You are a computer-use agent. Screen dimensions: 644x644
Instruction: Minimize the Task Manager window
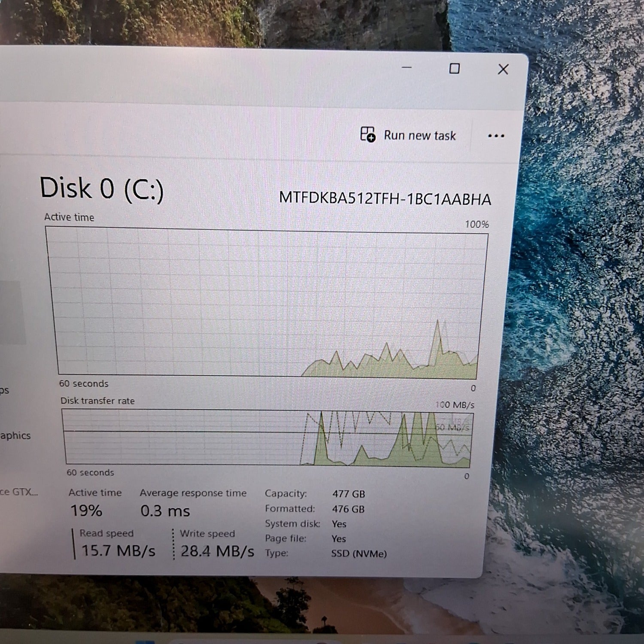click(x=407, y=68)
